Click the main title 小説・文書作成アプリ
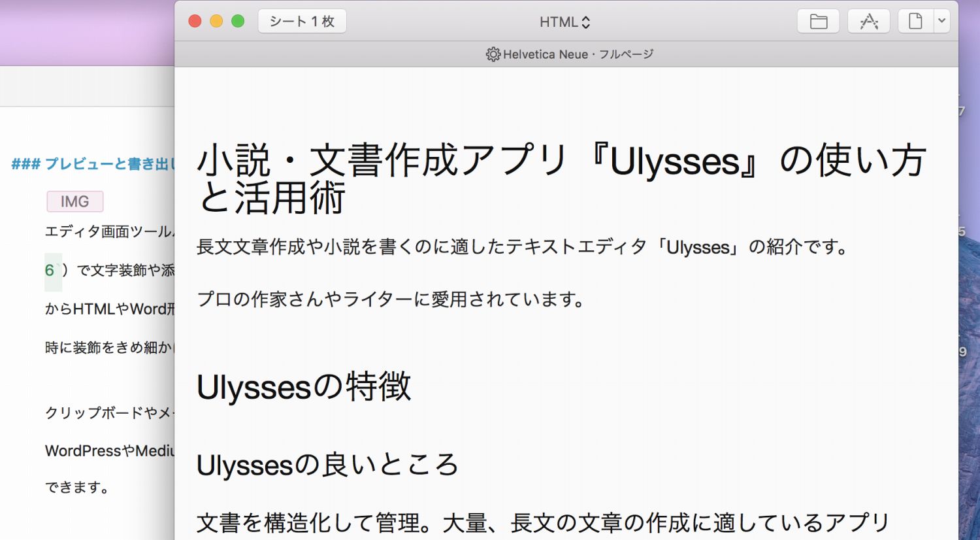Image resolution: width=980 pixels, height=540 pixels. click(561, 178)
